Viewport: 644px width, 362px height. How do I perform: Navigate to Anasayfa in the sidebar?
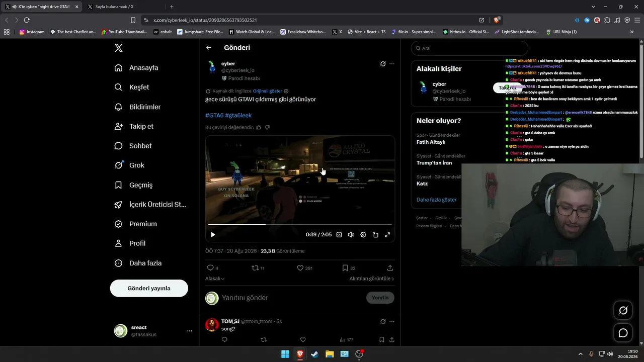pos(136,68)
